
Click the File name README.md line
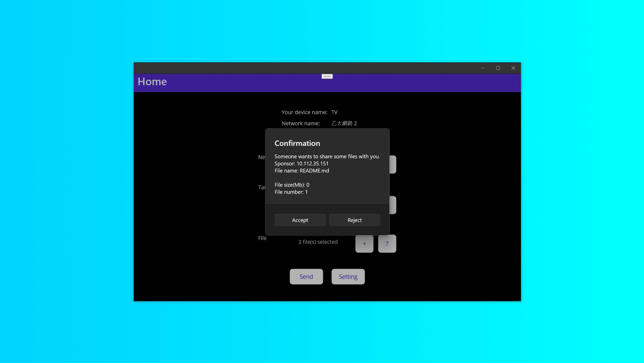[301, 171]
